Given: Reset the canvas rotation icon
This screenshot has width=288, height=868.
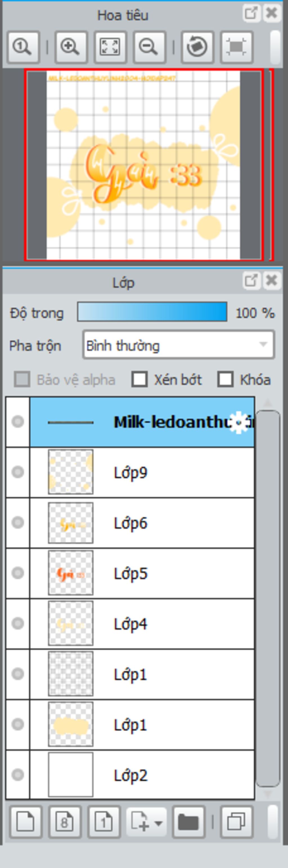Looking at the screenshot, I should pyautogui.click(x=197, y=47).
